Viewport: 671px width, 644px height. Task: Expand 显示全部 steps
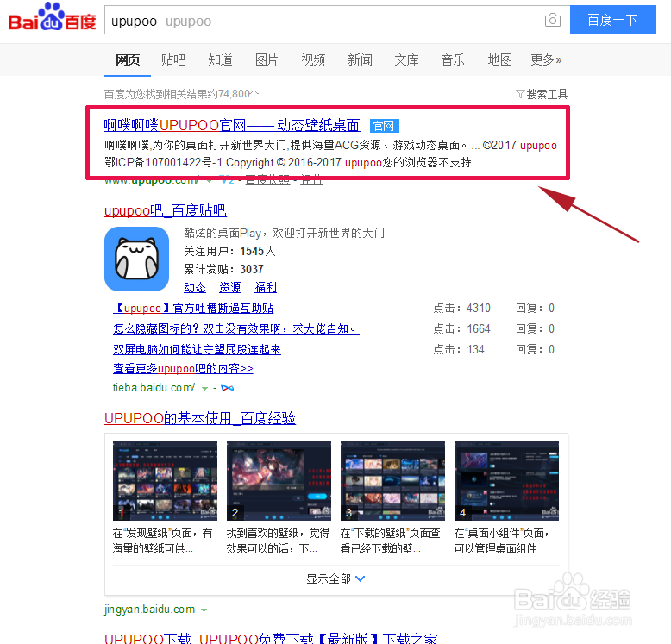click(335, 578)
